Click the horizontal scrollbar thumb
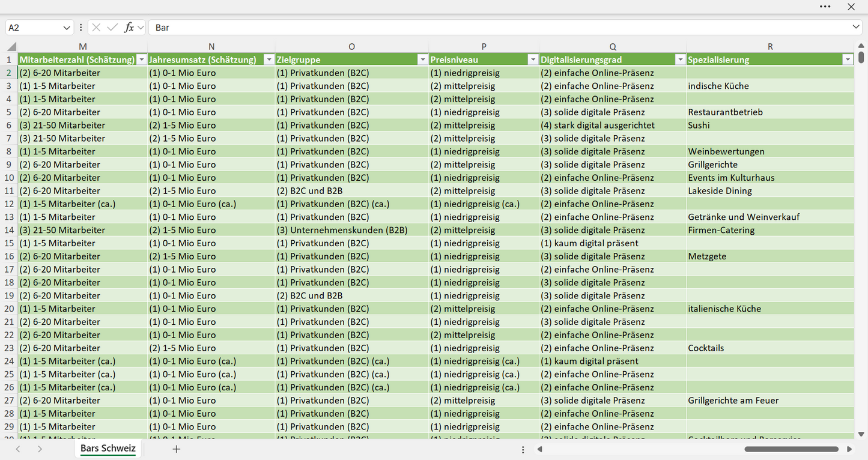The height and width of the screenshot is (460, 868). [791, 449]
